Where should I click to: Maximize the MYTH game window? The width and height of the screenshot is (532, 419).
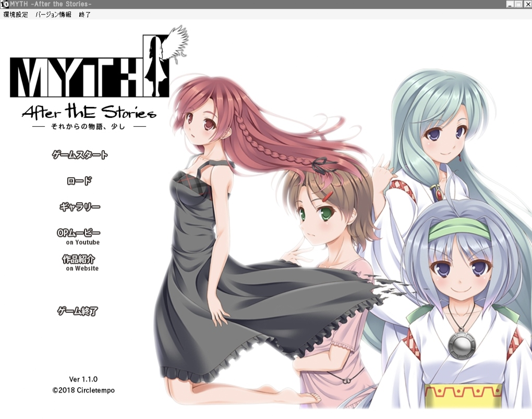518,5
